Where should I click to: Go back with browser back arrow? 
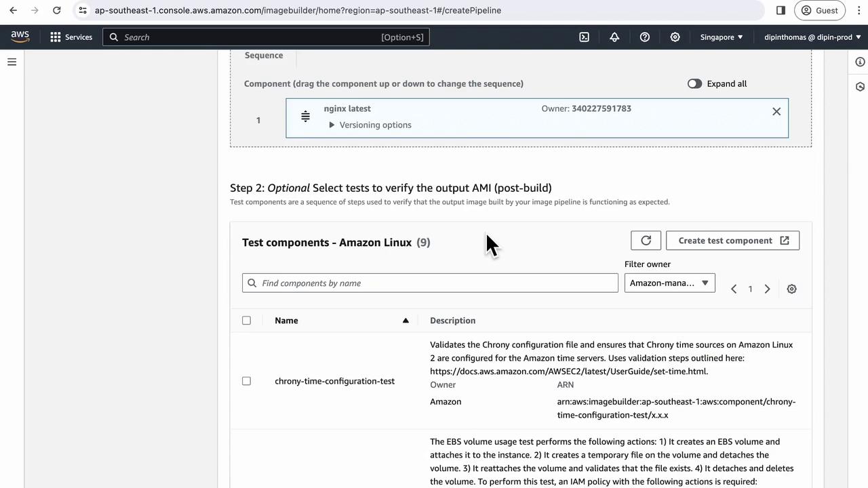point(14,10)
